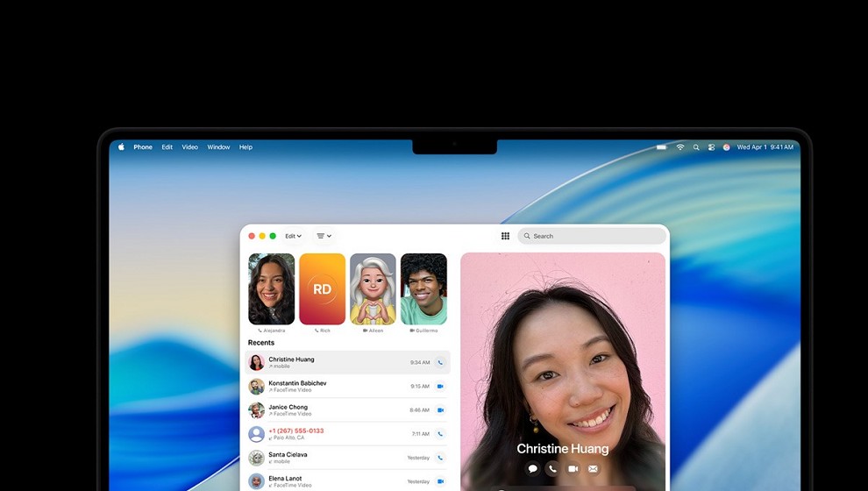Message Christine Huang from contact card

pyautogui.click(x=532, y=469)
